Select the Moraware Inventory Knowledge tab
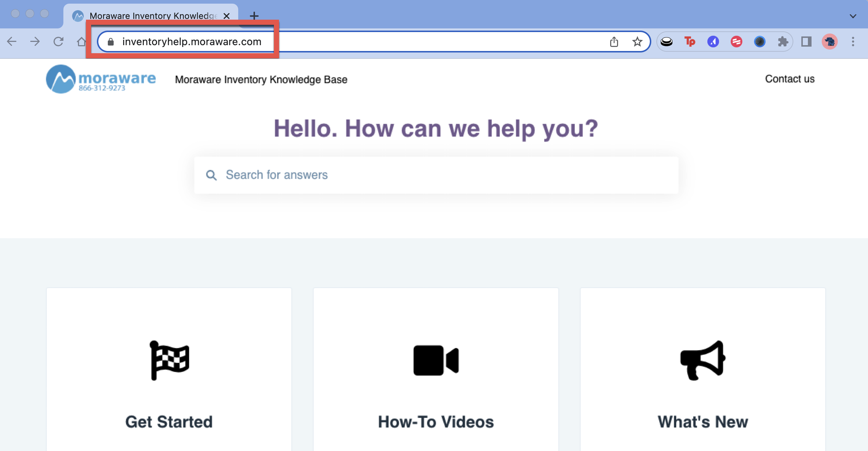 pyautogui.click(x=151, y=16)
